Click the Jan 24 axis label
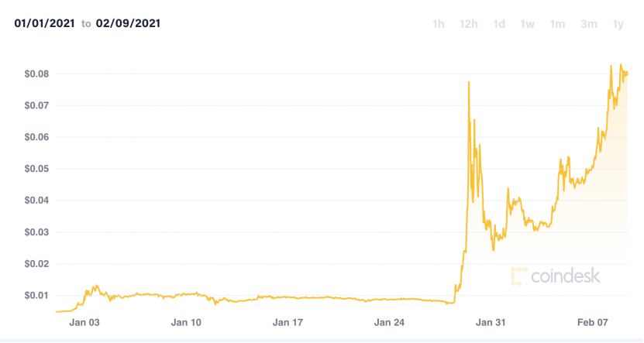The height and width of the screenshot is (343, 644). 389,323
